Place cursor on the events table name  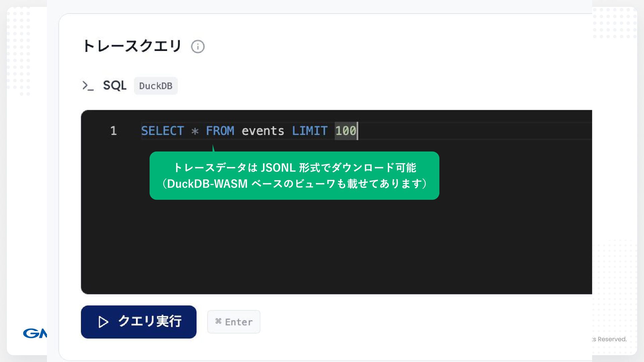[x=263, y=131]
